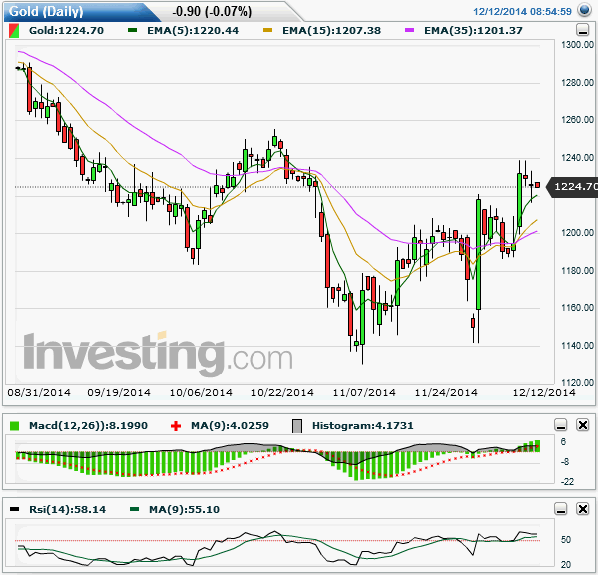
Task: Toggle the EMA(5) green legend marker
Action: 132,30
